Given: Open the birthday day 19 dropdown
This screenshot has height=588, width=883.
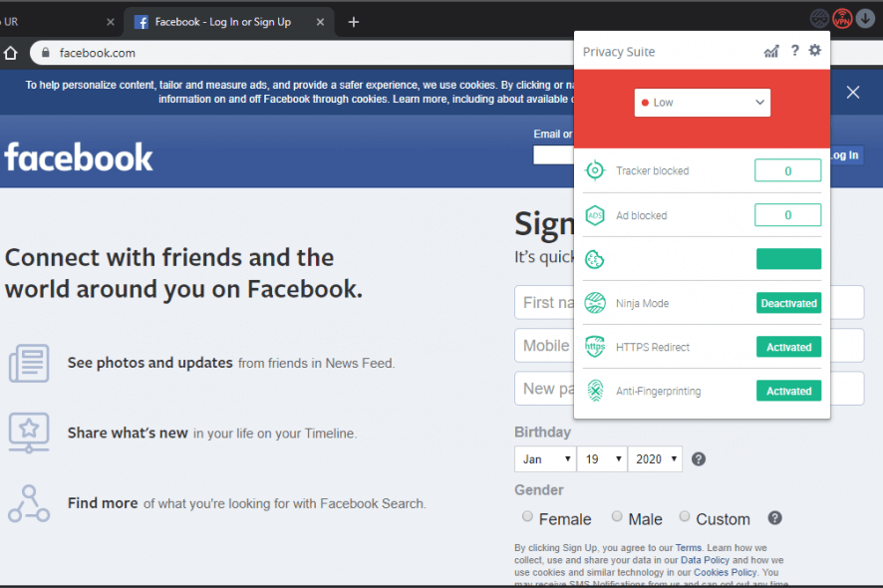Looking at the screenshot, I should (x=602, y=459).
